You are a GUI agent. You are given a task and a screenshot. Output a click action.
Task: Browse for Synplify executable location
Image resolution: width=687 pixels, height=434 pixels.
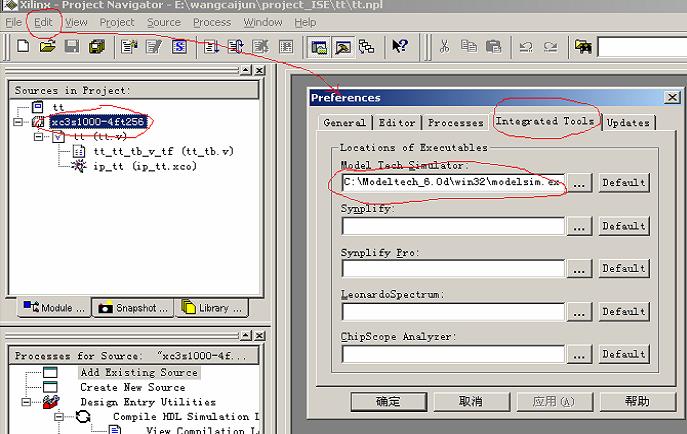click(579, 226)
